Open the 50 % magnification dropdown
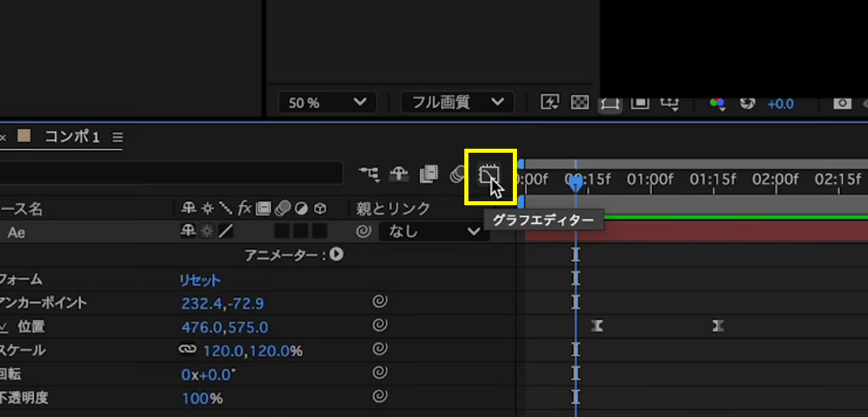Image resolution: width=868 pixels, height=417 pixels. tap(327, 103)
